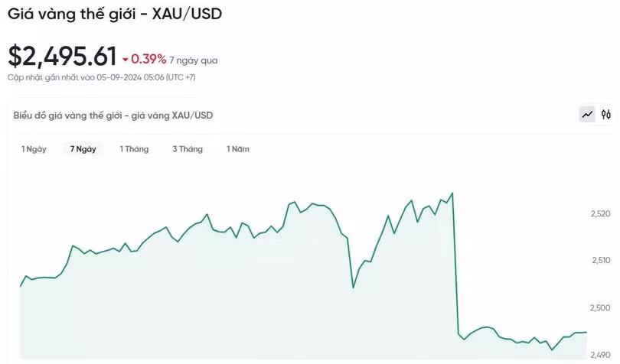Switch to the candlestick chart view icon
The image size is (620, 364).
click(x=606, y=115)
